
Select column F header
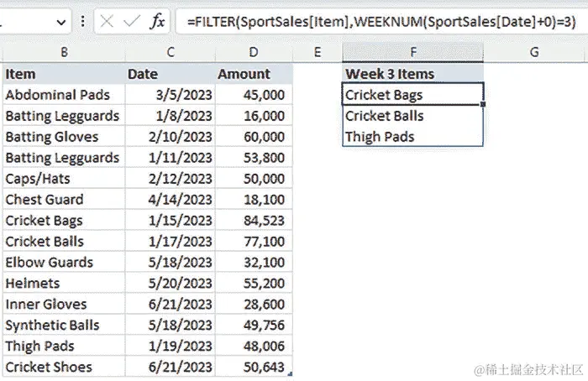413,52
